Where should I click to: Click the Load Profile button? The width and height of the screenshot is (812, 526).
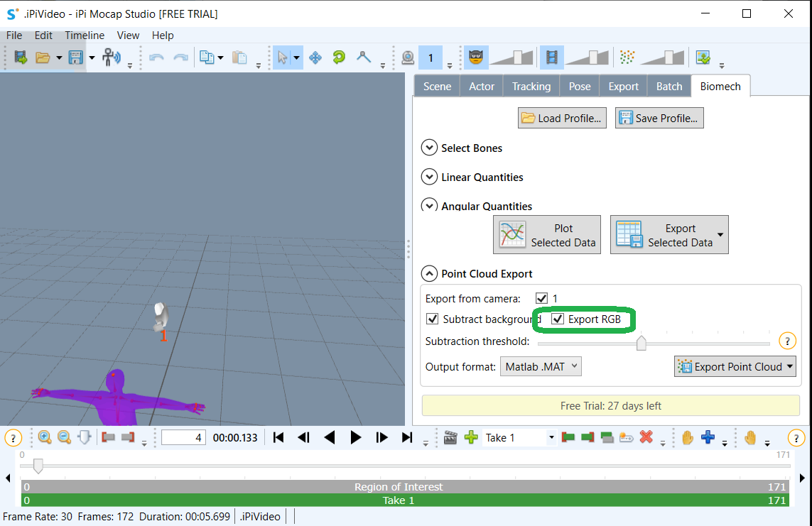point(562,118)
